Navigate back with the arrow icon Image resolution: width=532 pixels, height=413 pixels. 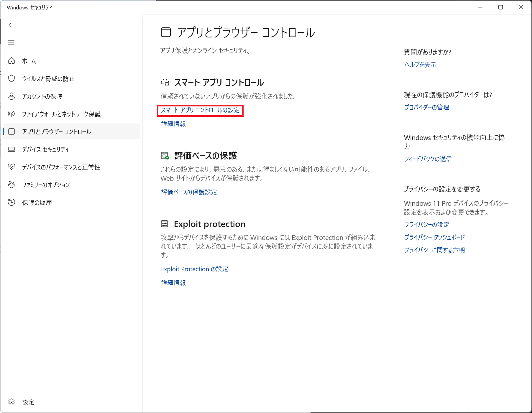(x=11, y=25)
